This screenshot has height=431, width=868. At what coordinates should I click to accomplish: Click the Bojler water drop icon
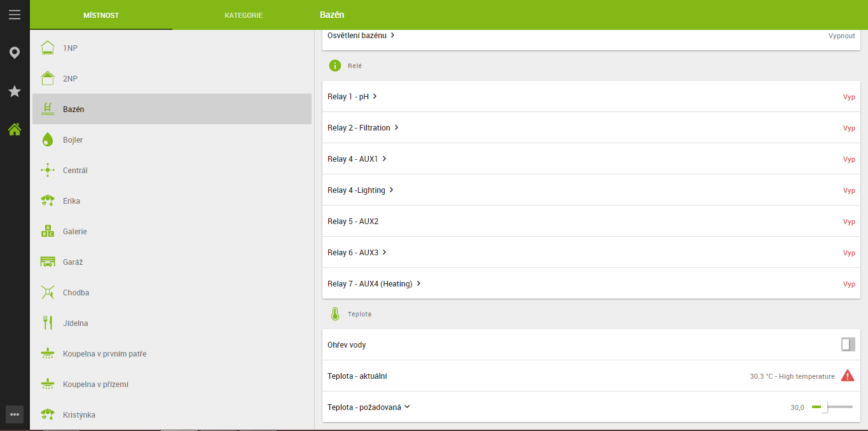[x=48, y=140]
